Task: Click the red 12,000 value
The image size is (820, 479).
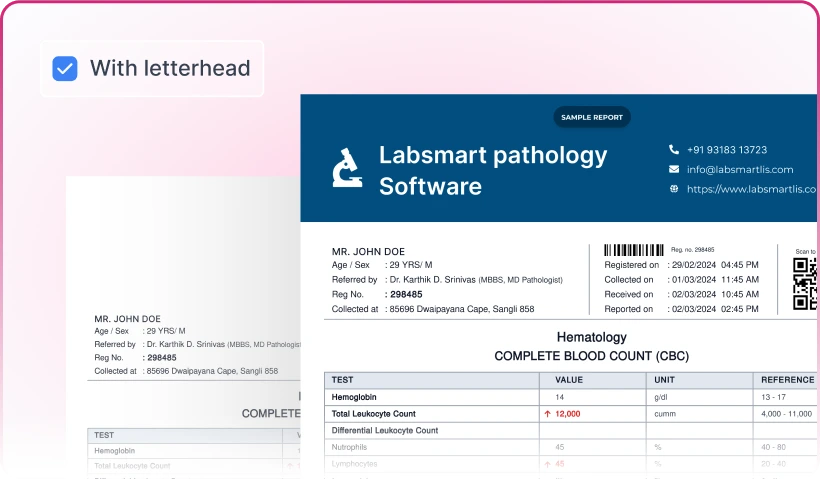Action: [x=567, y=414]
